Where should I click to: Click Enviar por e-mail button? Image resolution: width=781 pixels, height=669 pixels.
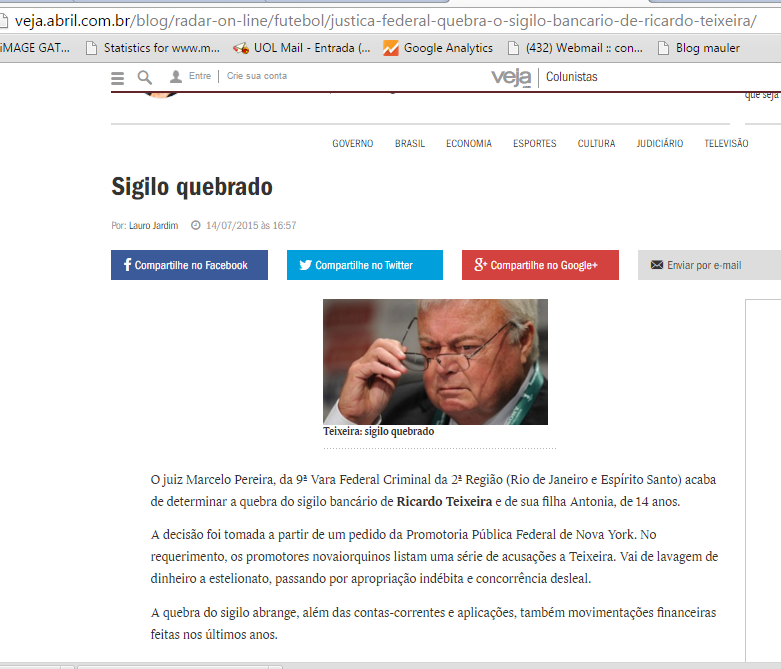pyautogui.click(x=709, y=265)
